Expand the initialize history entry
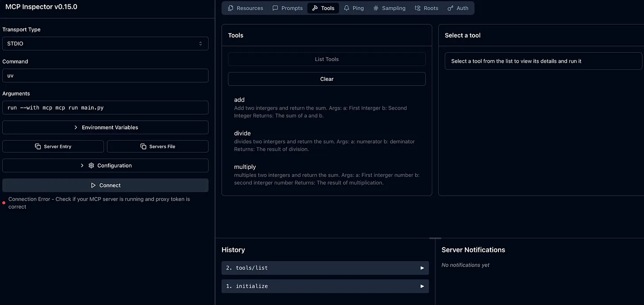 [x=325, y=286]
